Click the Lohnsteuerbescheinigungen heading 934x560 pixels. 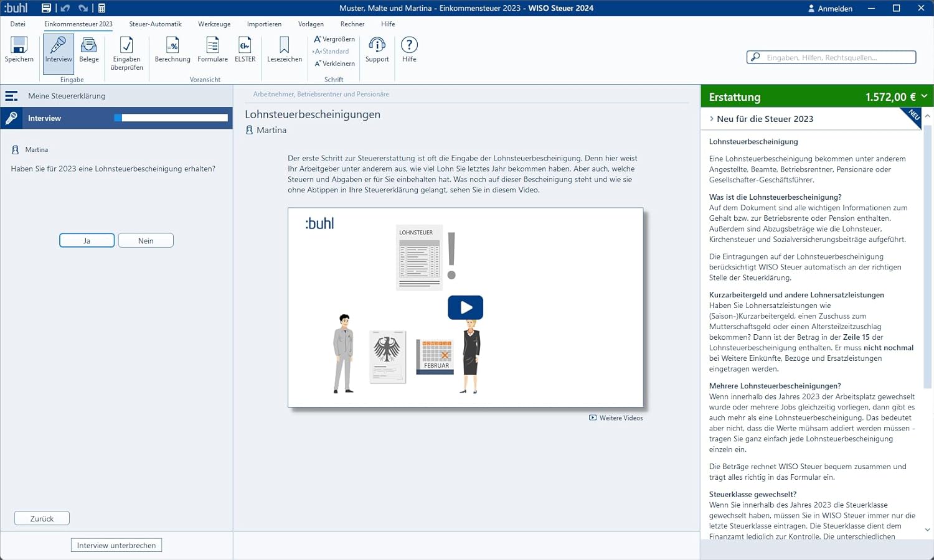(x=313, y=114)
